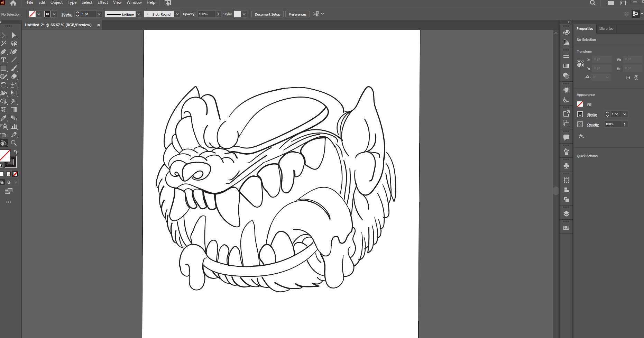The height and width of the screenshot is (338, 644).
Task: Select the Warp tool
Action: pyautogui.click(x=3, y=93)
